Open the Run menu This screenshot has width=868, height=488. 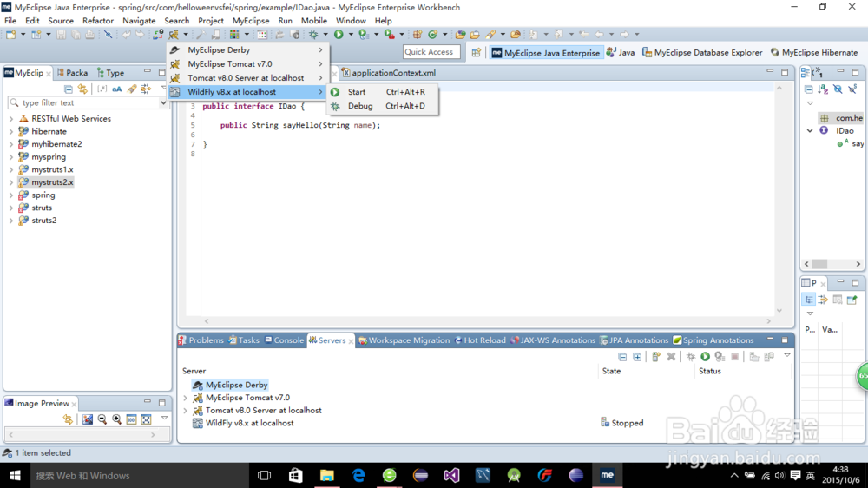tap(285, 21)
